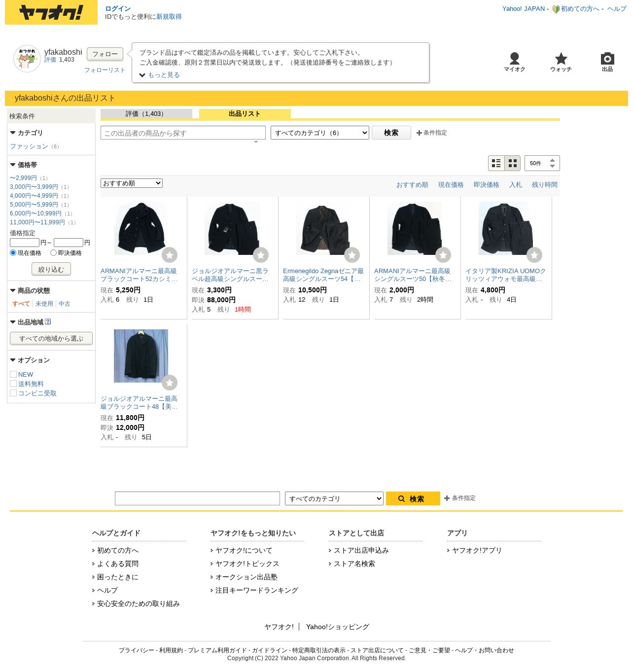
Task: Add ARMANI single suit 50 to watchlist
Action: click(x=443, y=255)
